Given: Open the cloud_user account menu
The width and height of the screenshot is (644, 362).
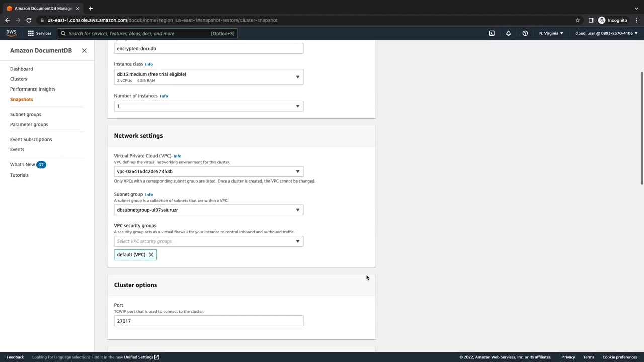Looking at the screenshot, I should click(606, 33).
